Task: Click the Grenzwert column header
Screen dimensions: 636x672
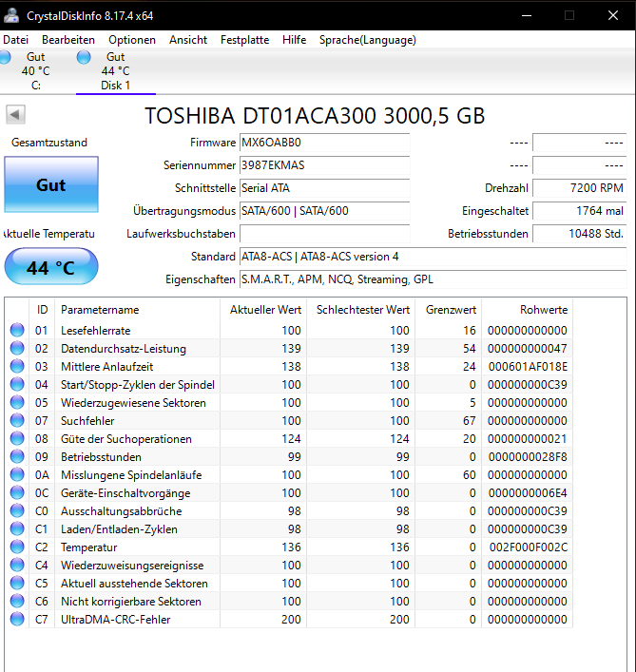Action: (449, 310)
